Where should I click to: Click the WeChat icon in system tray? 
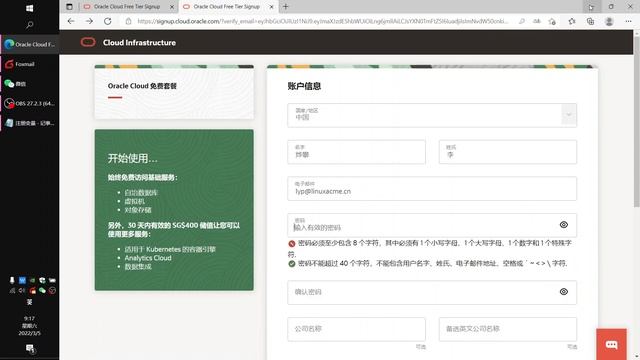point(42,291)
